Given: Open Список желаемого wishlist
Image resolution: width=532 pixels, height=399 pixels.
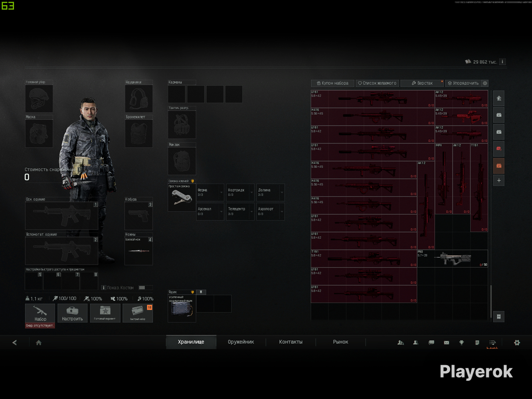Looking at the screenshot, I should click(377, 83).
